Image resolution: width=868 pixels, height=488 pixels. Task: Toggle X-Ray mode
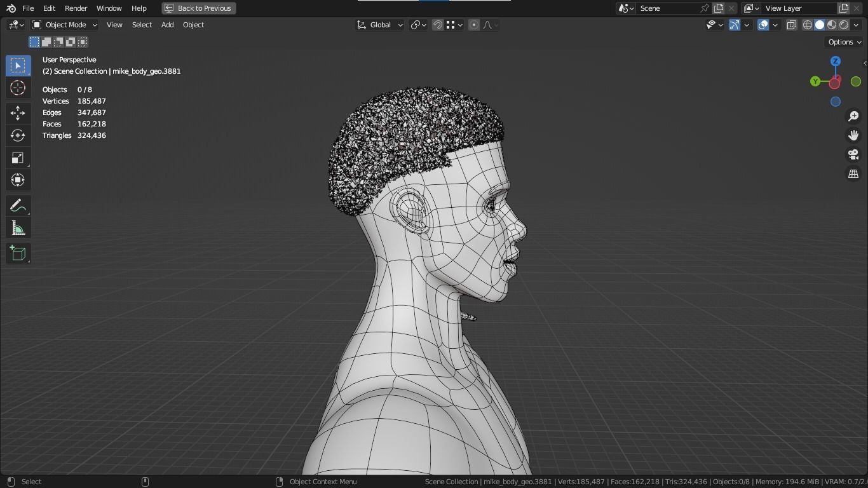click(792, 25)
